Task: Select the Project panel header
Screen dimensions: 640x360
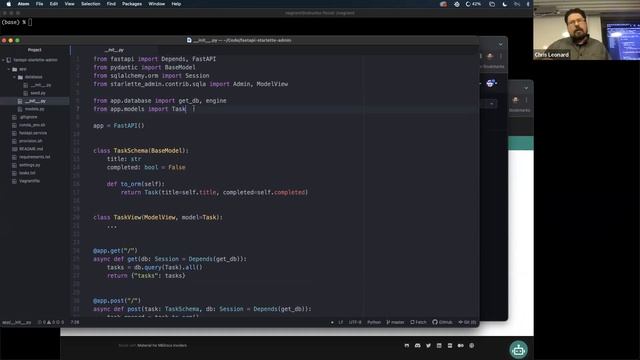Action: point(35,50)
